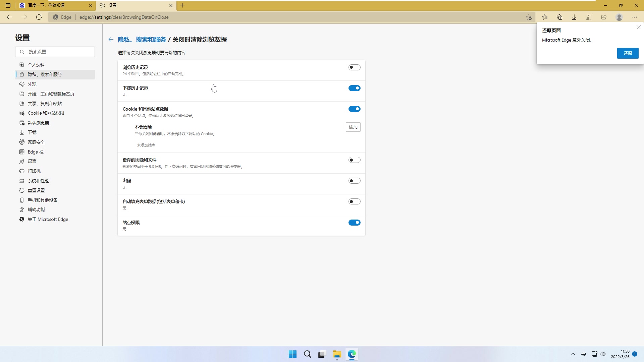This screenshot has width=644, height=362.
Task: Click the 搜索设置 search field
Action: tap(55, 52)
